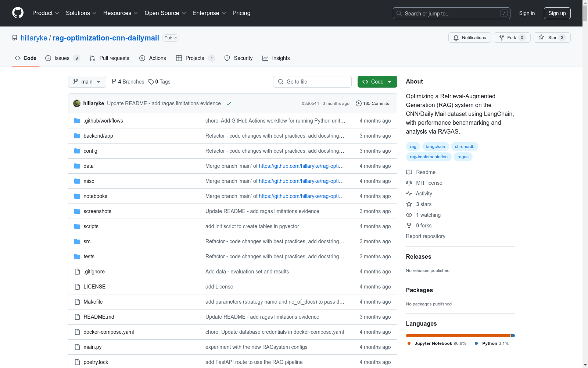Click the src folder icon
This screenshot has height=368, width=588.
pyautogui.click(x=77, y=241)
